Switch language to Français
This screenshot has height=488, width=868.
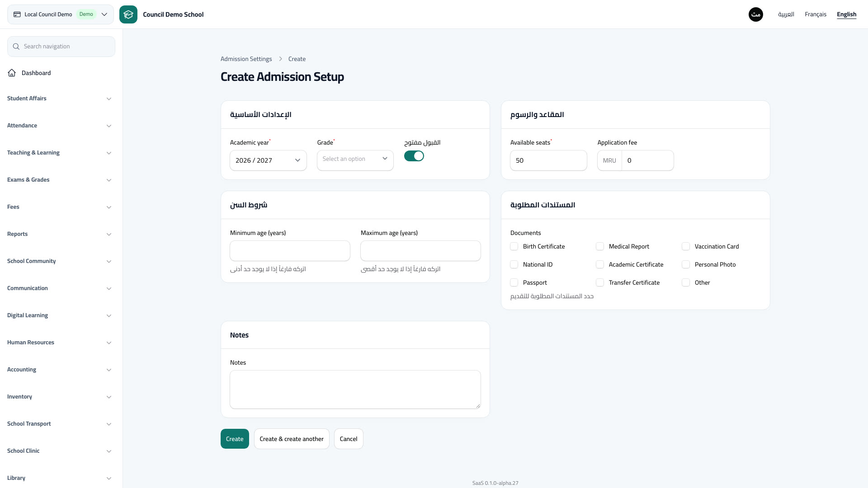click(x=816, y=14)
